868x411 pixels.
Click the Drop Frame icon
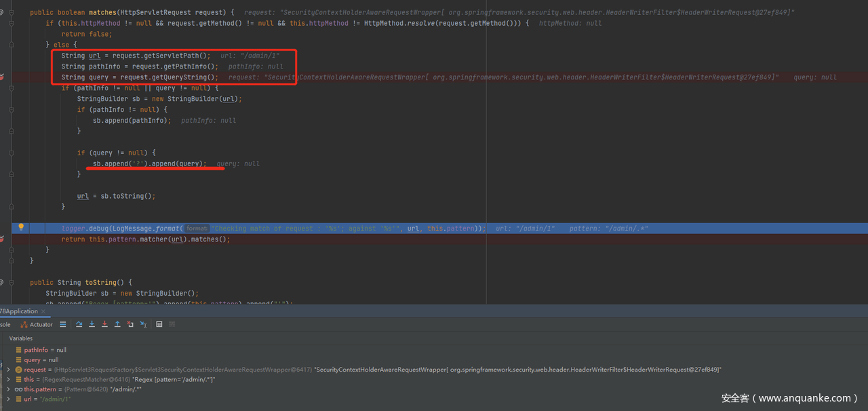coord(130,325)
